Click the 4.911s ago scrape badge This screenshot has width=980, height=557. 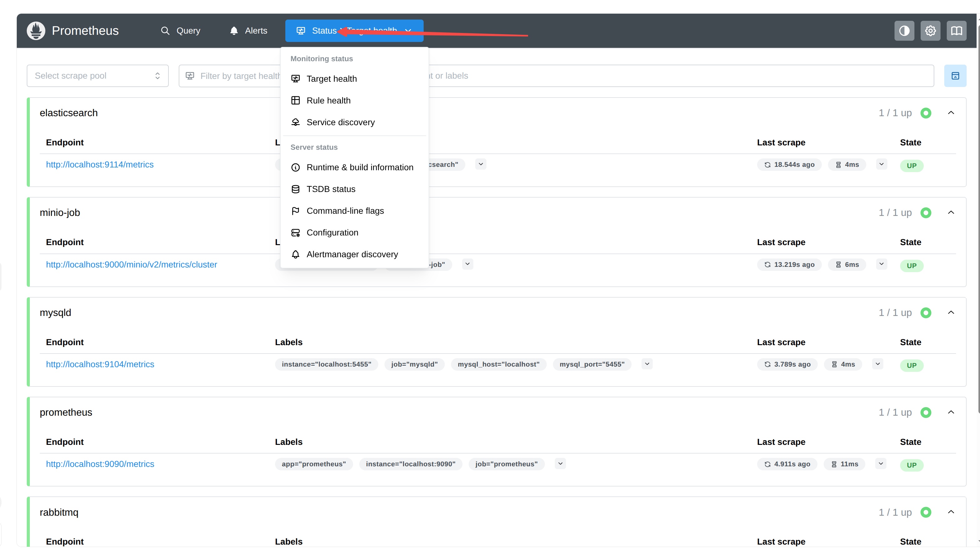(787, 464)
